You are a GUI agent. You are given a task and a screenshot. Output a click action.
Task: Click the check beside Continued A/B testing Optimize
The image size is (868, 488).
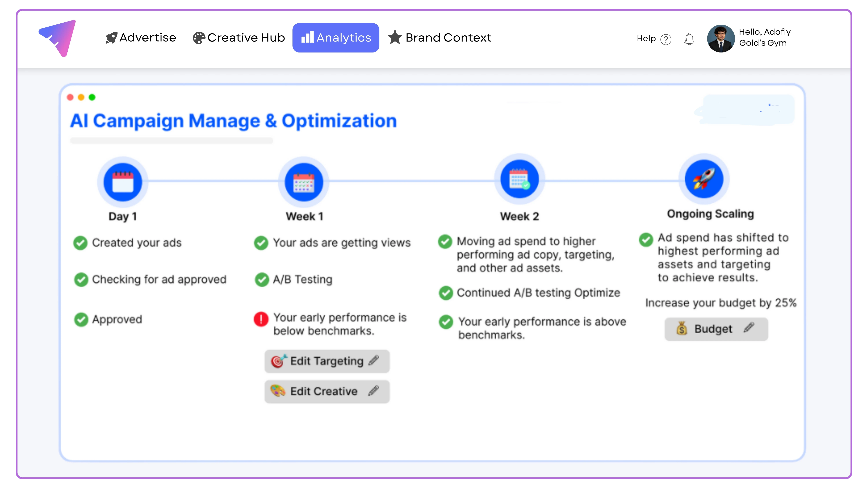446,293
